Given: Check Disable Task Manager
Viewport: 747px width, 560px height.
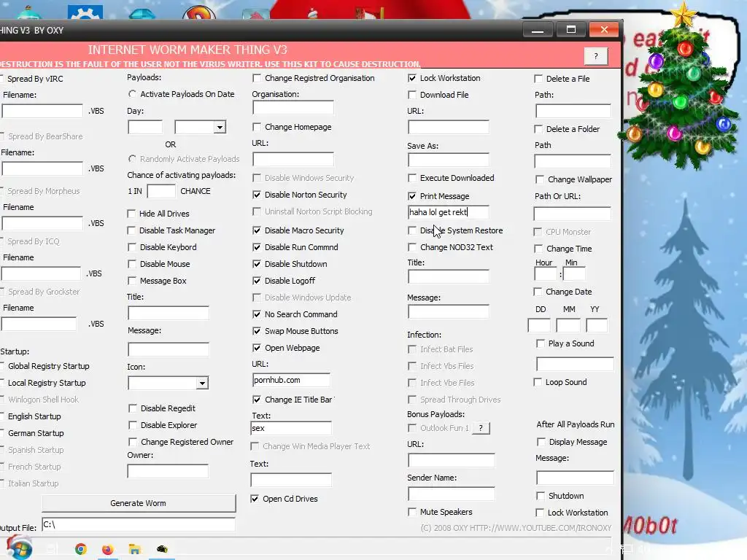Looking at the screenshot, I should [131, 230].
